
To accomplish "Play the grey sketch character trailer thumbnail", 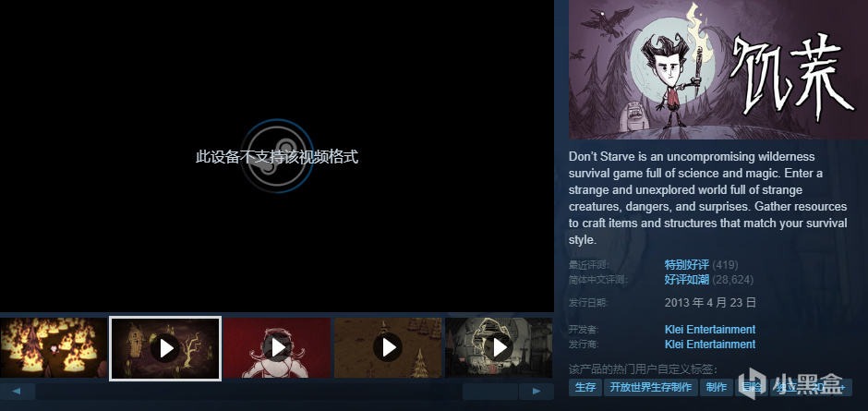I will 500,348.
